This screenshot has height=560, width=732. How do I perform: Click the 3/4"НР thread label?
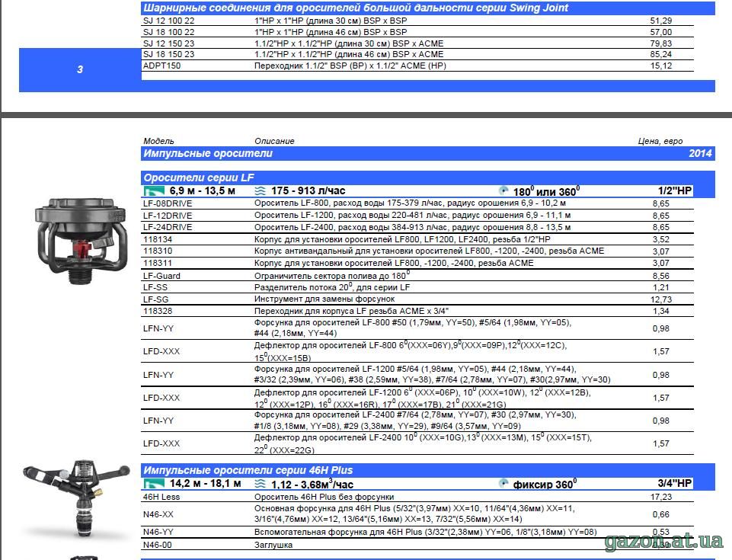[675, 483]
